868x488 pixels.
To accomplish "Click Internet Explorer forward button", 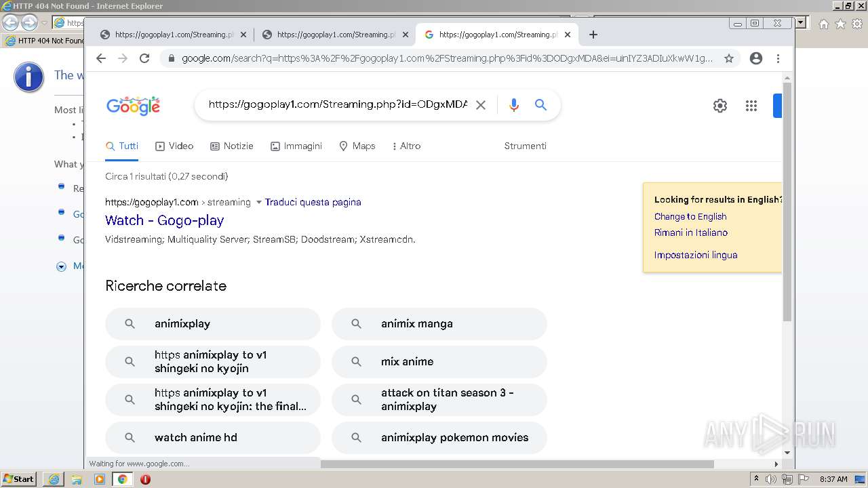I will (x=29, y=22).
